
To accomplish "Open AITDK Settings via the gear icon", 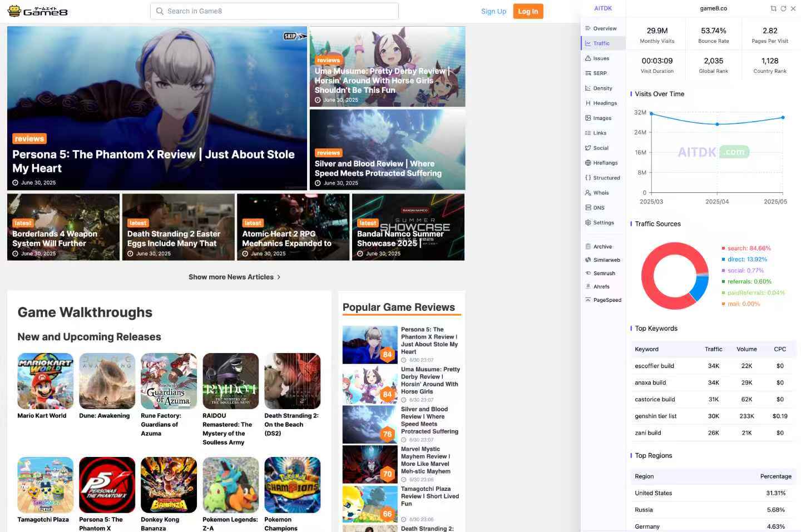I will pyautogui.click(x=588, y=222).
